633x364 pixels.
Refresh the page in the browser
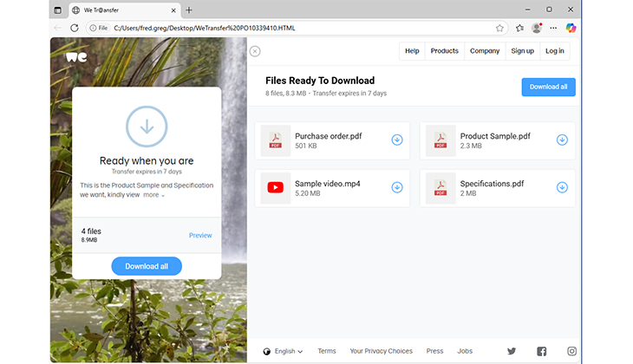pos(75,28)
